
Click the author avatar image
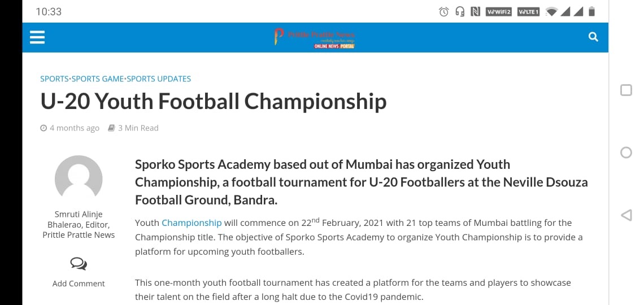(x=79, y=179)
